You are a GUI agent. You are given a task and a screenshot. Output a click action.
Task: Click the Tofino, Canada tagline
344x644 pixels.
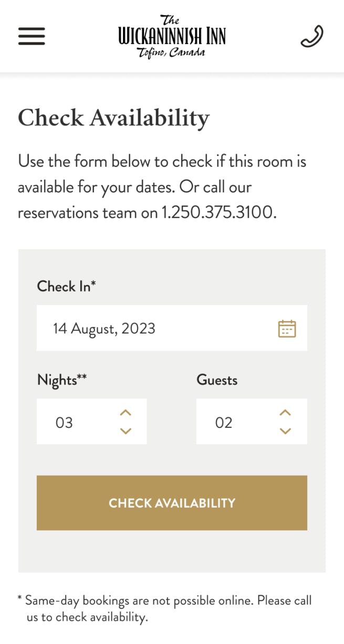click(x=171, y=53)
